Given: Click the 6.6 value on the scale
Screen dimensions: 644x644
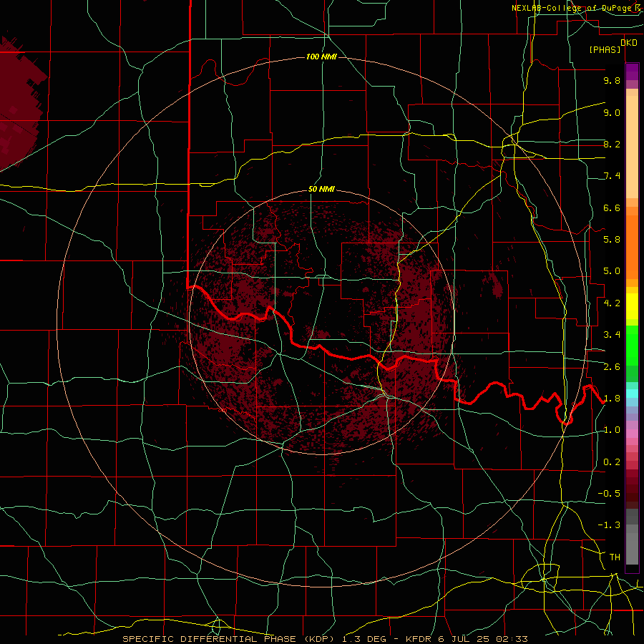Looking at the screenshot, I should coord(612,208).
